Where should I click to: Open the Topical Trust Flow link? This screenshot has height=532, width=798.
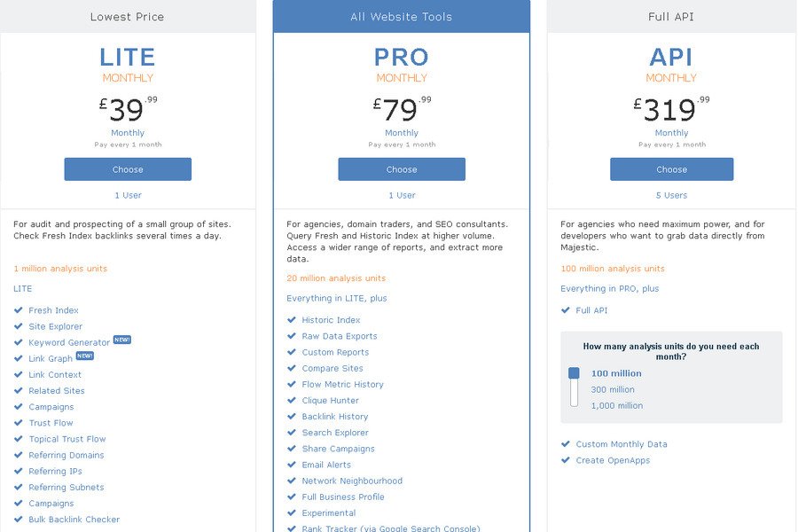pos(66,439)
